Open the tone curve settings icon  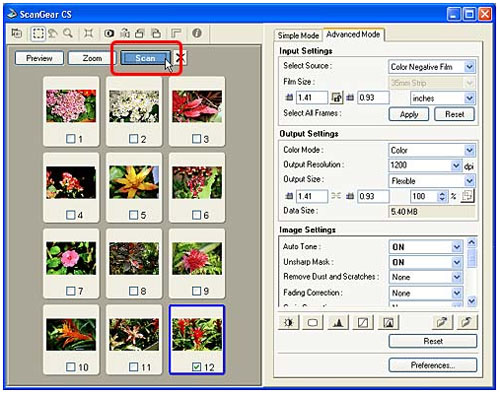(363, 323)
